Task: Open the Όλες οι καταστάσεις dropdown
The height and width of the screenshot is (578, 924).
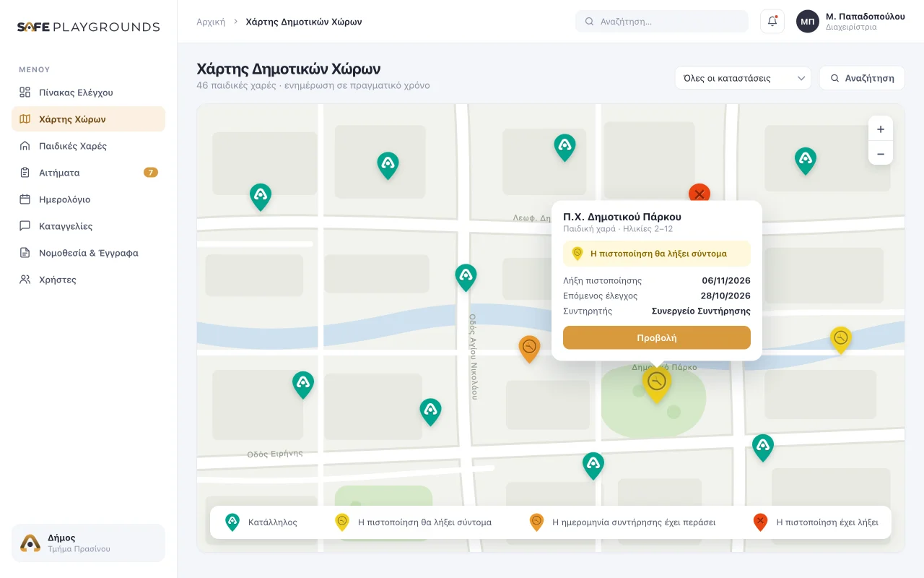Action: (743, 78)
